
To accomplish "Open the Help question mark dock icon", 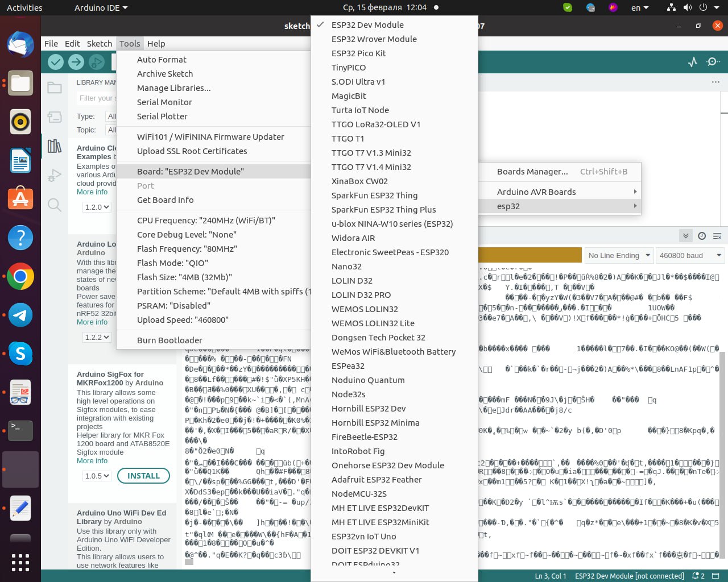I will pyautogui.click(x=20, y=238).
